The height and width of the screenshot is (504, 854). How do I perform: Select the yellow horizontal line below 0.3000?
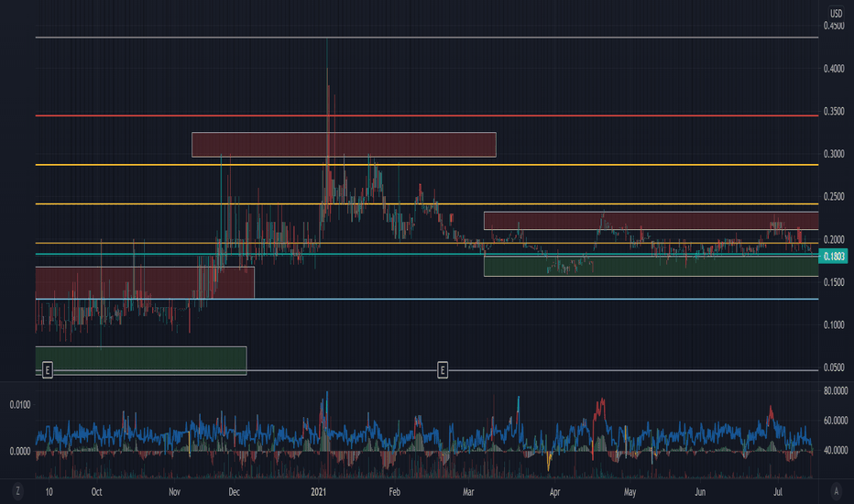pyautogui.click(x=426, y=165)
